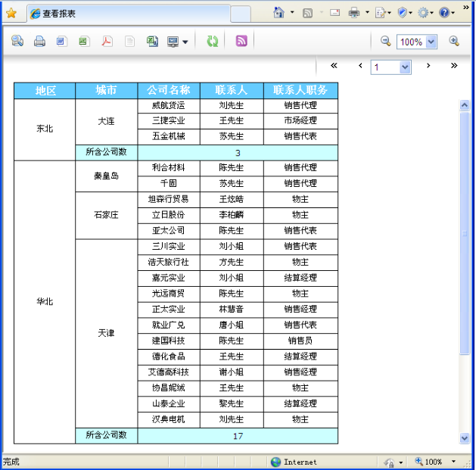Open the 100% zoom level dropdown
This screenshot has height=470, width=476.
(x=431, y=42)
